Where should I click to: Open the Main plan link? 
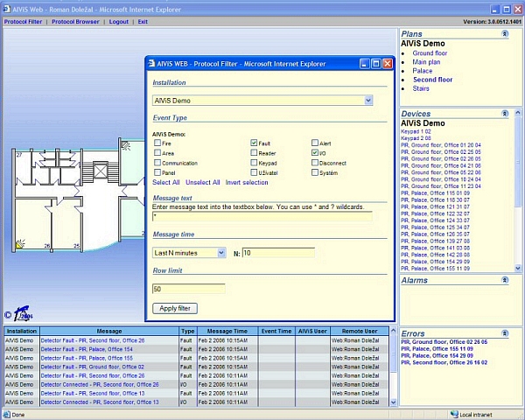426,62
